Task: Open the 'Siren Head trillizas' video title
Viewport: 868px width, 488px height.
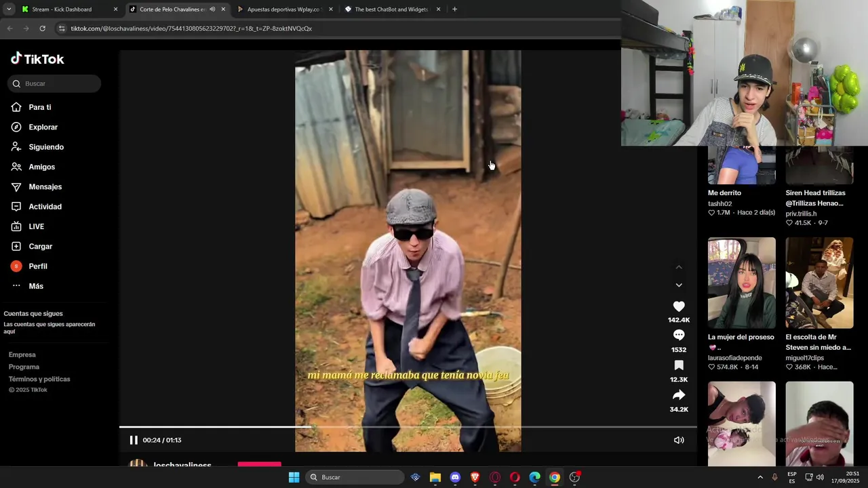Action: (x=815, y=198)
